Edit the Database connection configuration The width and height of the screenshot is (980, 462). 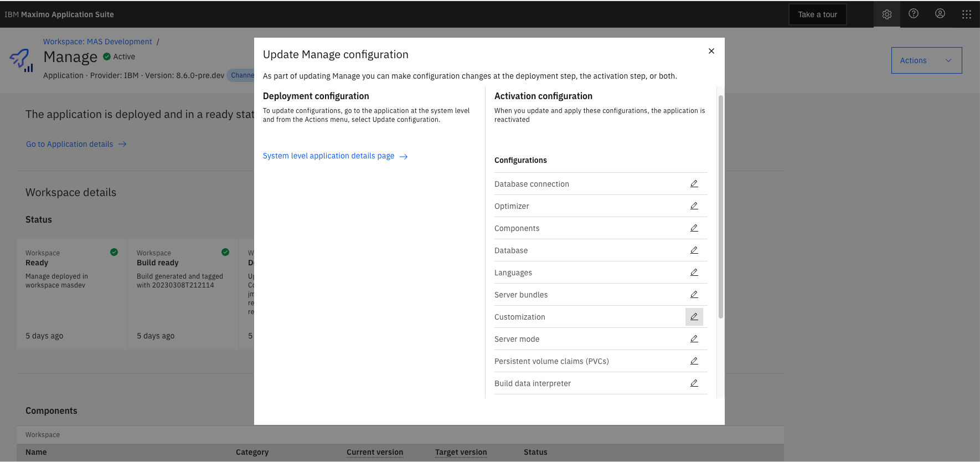point(694,184)
